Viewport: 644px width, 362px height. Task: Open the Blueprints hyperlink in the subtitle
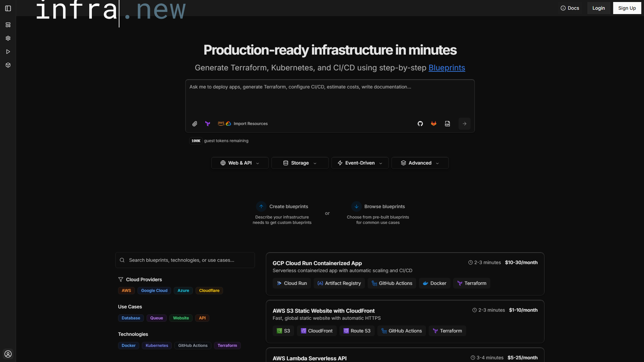(x=446, y=68)
